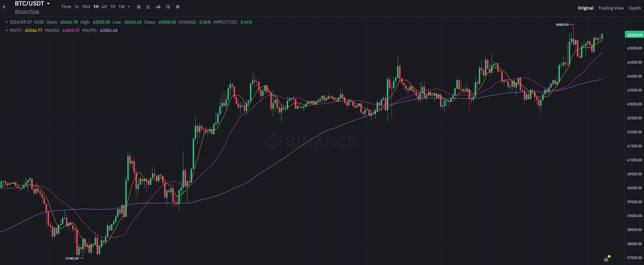Viewport: 644px width, 265px height.
Task: Click the AMPLITUDE value 0.44%
Action: tap(246, 22)
